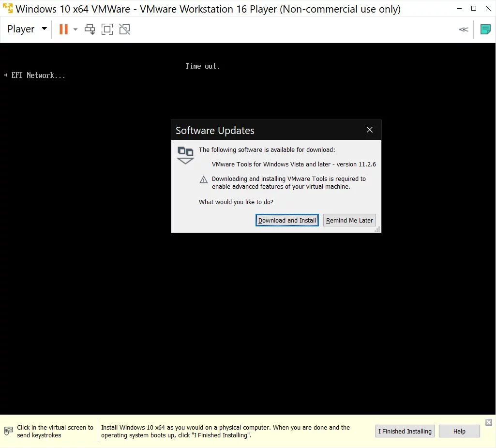Collapse the toolbar with the double chevron

point(464,30)
